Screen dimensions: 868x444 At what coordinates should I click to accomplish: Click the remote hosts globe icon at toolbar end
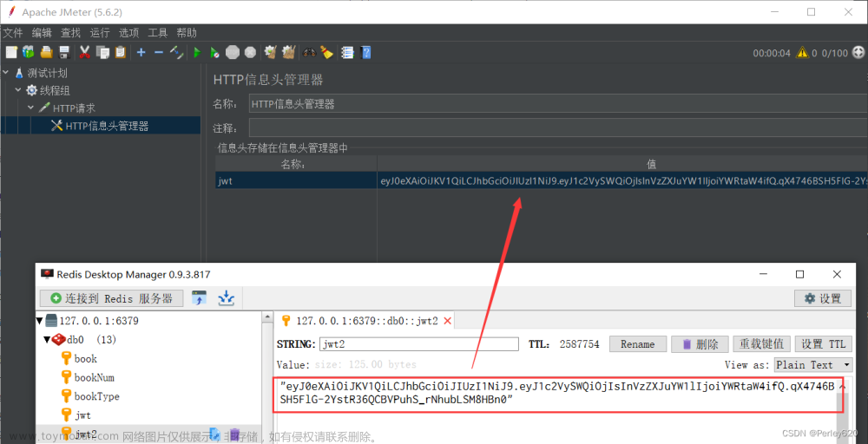pyautogui.click(x=858, y=53)
